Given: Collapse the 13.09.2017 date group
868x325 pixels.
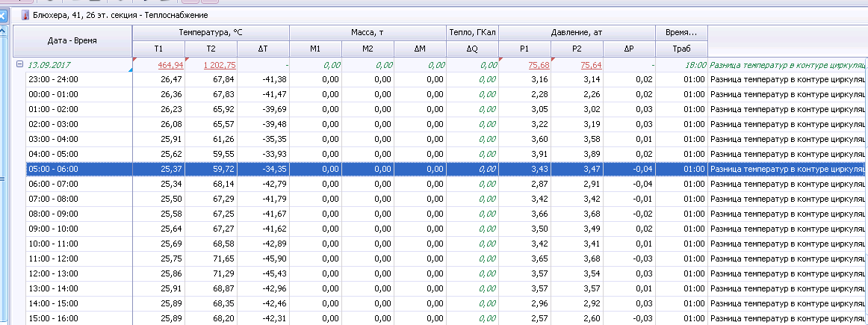Looking at the screenshot, I should pos(20,64).
